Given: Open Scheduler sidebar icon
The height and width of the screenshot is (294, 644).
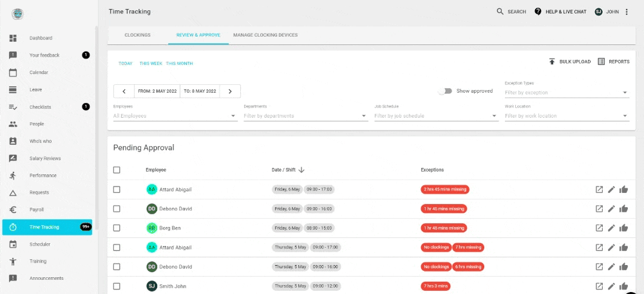Looking at the screenshot, I should (x=13, y=244).
